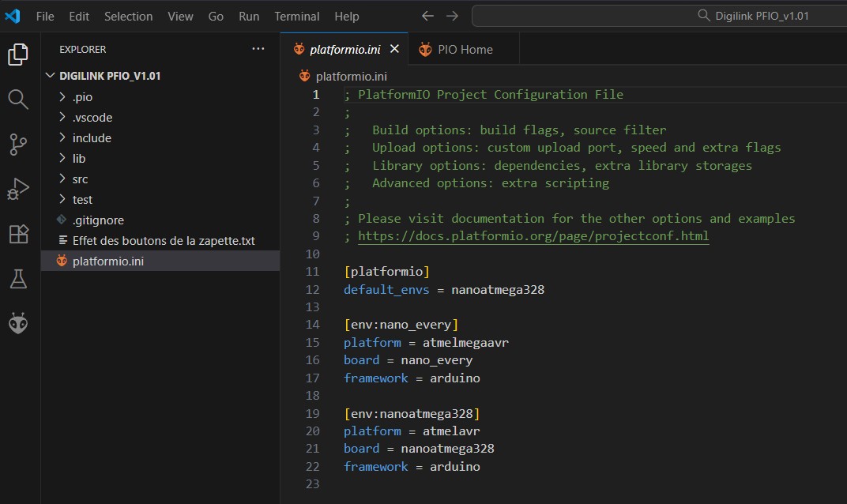
Task: Open the Extensions view icon
Action: click(x=18, y=235)
